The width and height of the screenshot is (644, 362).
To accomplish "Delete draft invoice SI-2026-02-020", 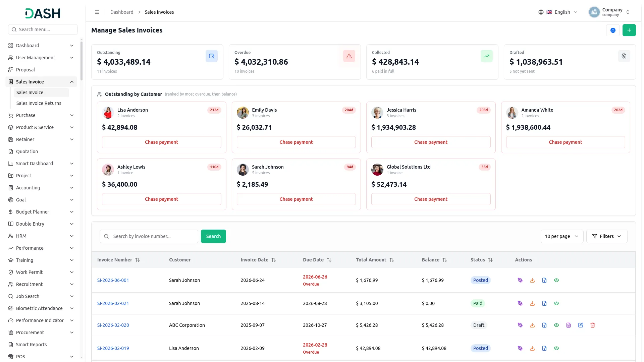I will 593,325.
